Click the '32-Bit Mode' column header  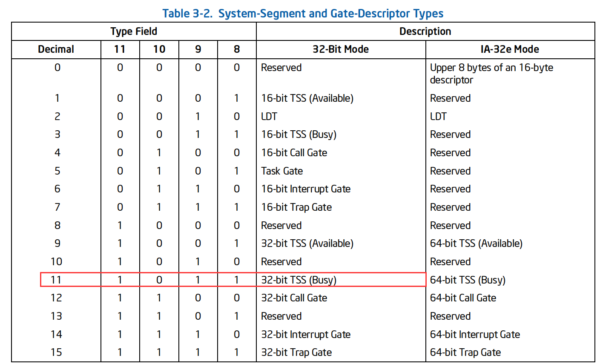[x=341, y=49]
